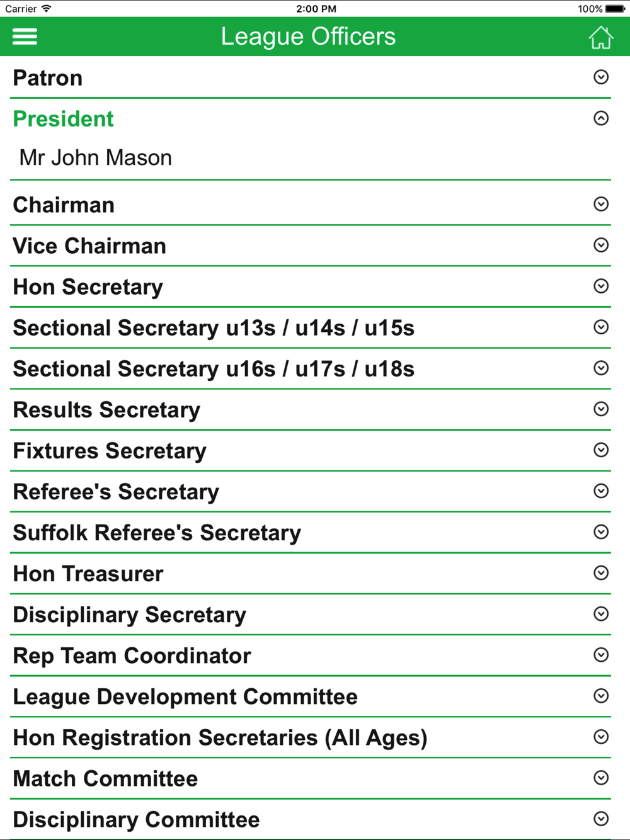Viewport: 630px width, 840px height.
Task: Tap the Fixtures Secretary chevron icon
Action: (601, 450)
